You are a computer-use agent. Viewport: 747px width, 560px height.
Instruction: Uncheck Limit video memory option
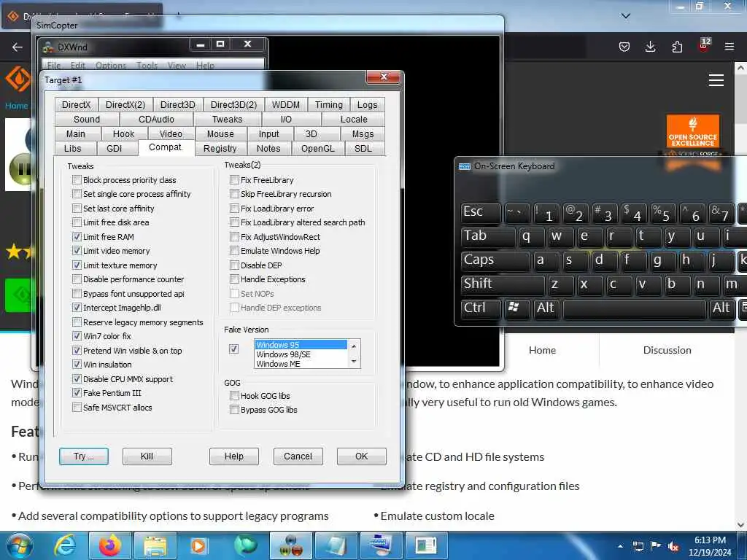[x=77, y=251]
